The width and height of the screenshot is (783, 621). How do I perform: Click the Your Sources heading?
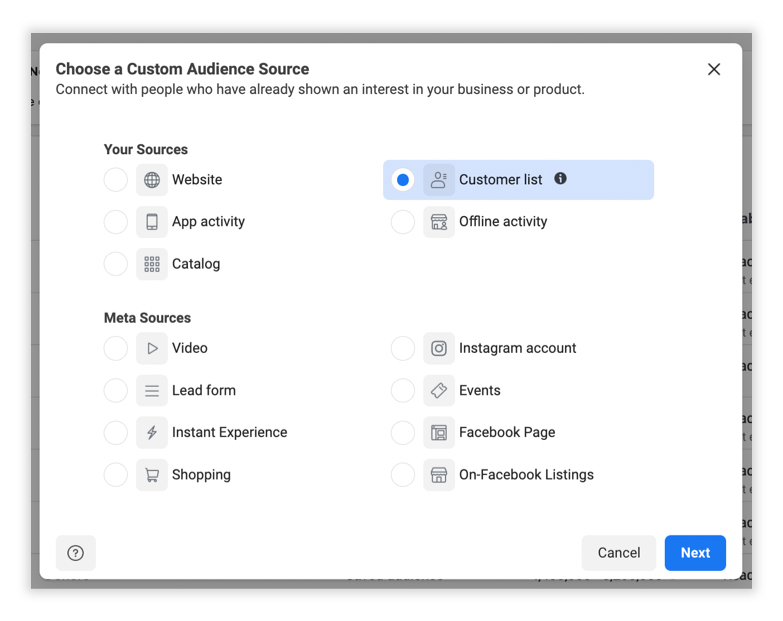[146, 149]
